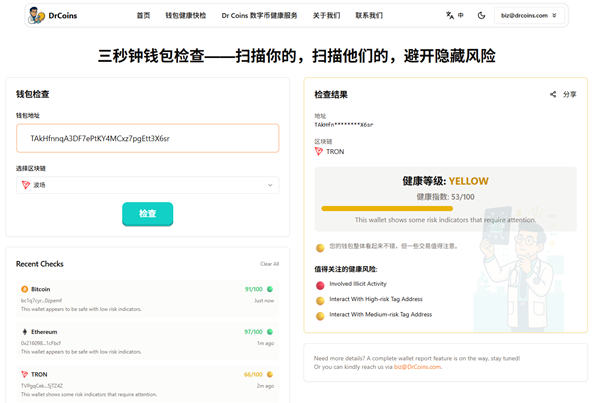This screenshot has width=602, height=403.
Task: Open the Ethereum recent check entry
Action: [x=147, y=341]
